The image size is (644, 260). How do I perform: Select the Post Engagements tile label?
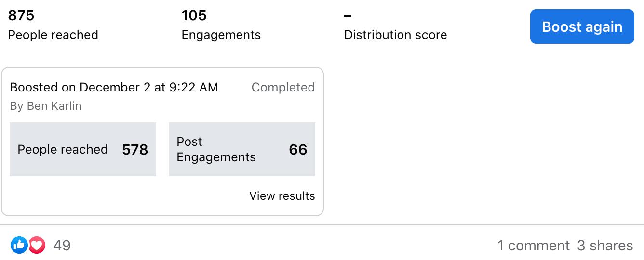pos(216,149)
